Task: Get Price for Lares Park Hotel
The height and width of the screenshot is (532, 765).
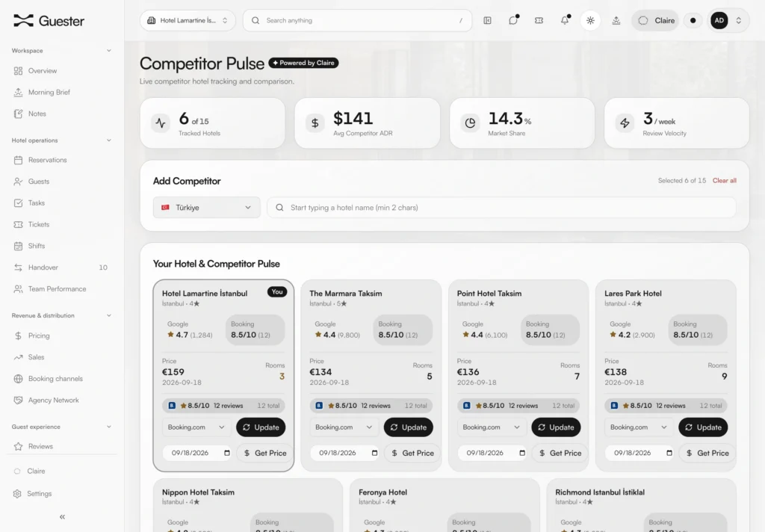Action: [707, 454]
